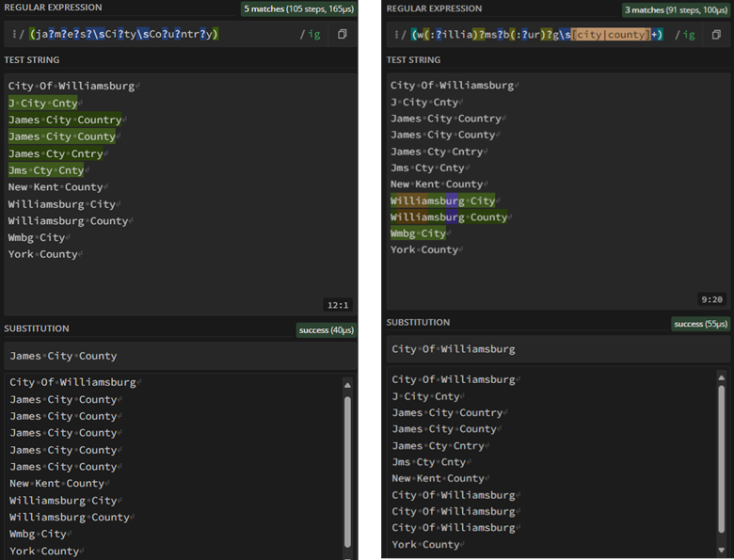This screenshot has width=734, height=560.
Task: Click up arrow of right result scrollbar
Action: (721, 379)
